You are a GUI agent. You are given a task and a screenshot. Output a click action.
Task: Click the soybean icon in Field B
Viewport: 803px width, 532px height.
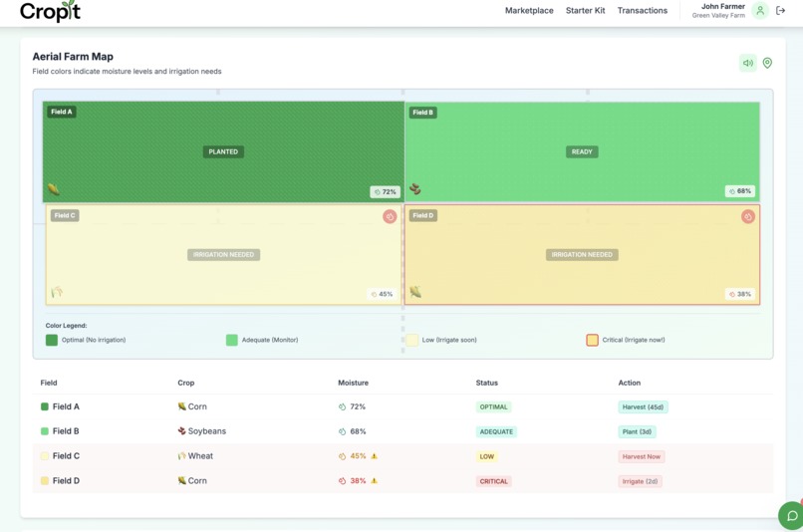pyautogui.click(x=415, y=189)
